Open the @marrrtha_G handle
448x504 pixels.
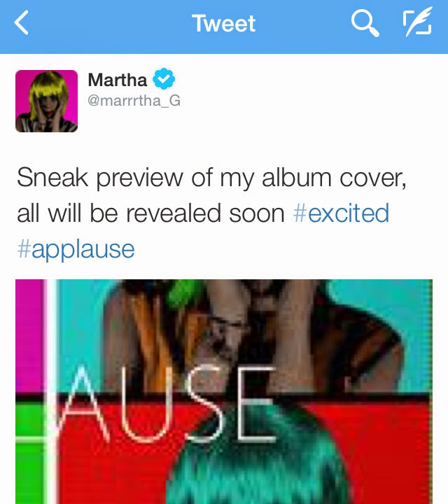pos(134,101)
